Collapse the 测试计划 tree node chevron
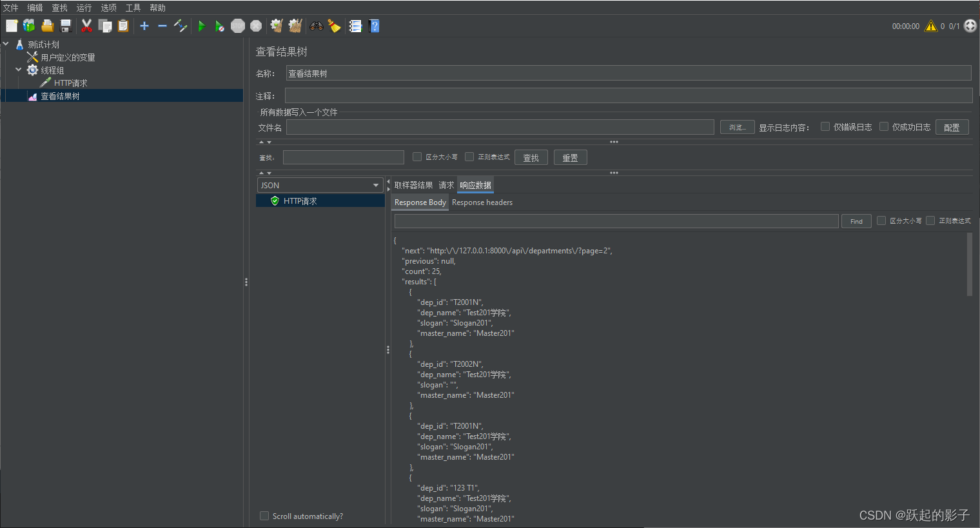Image resolution: width=980 pixels, height=528 pixels. click(6, 44)
